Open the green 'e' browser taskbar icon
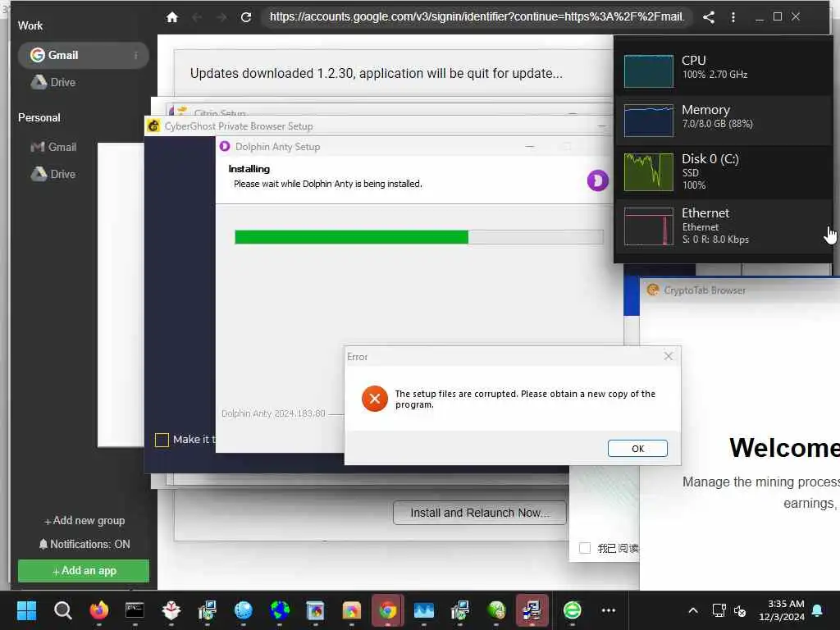This screenshot has height=630, width=840. tap(572, 610)
